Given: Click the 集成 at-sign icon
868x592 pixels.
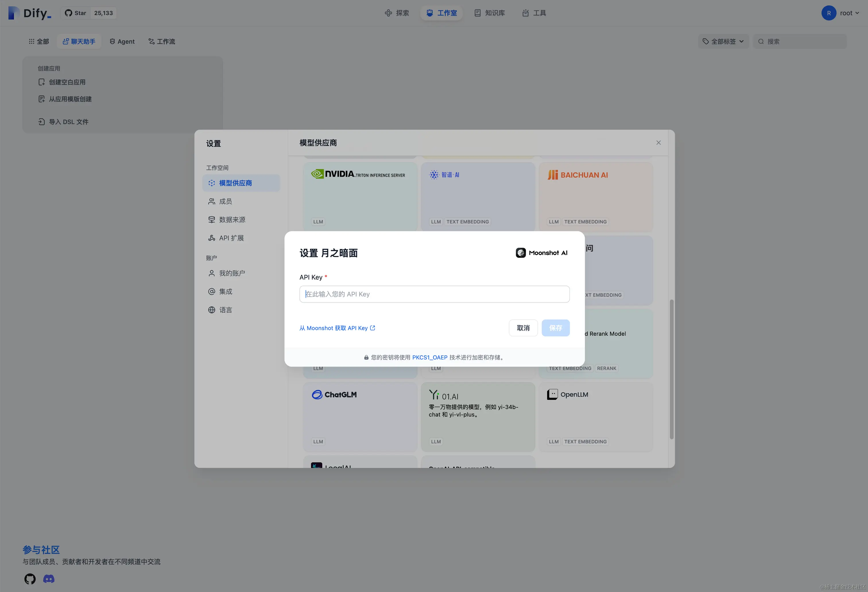Looking at the screenshot, I should (212, 292).
